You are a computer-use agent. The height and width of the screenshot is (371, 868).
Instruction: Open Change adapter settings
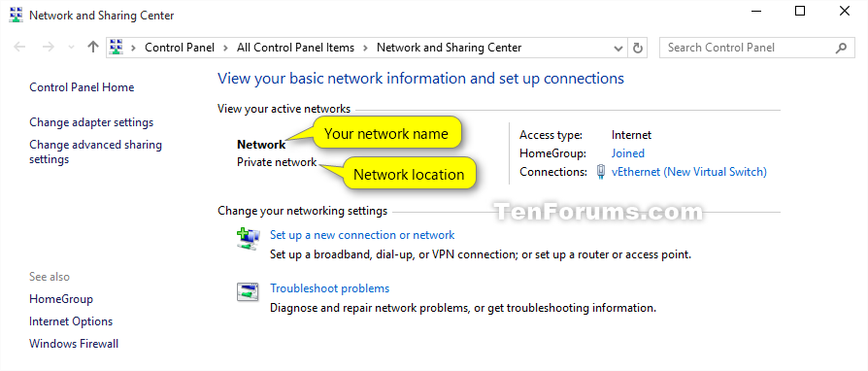[x=91, y=122]
